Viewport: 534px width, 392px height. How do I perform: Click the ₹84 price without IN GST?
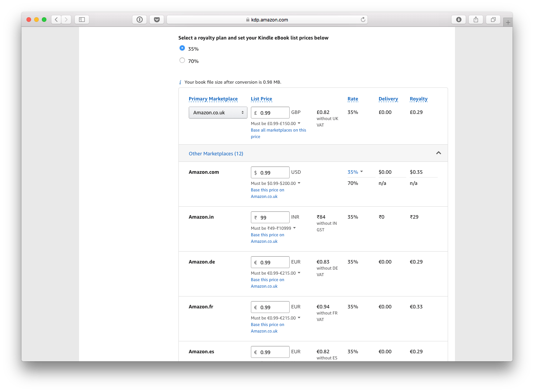321,217
